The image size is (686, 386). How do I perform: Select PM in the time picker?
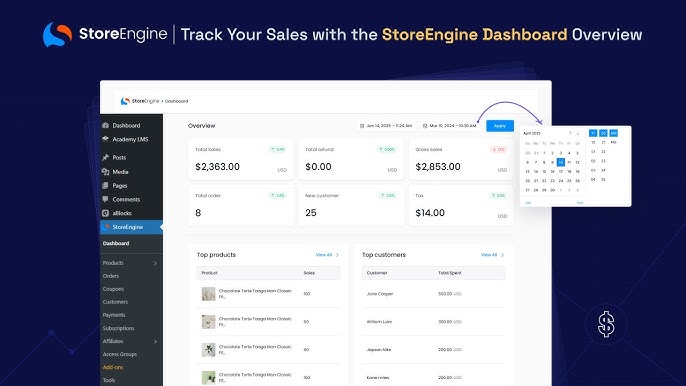613,142
